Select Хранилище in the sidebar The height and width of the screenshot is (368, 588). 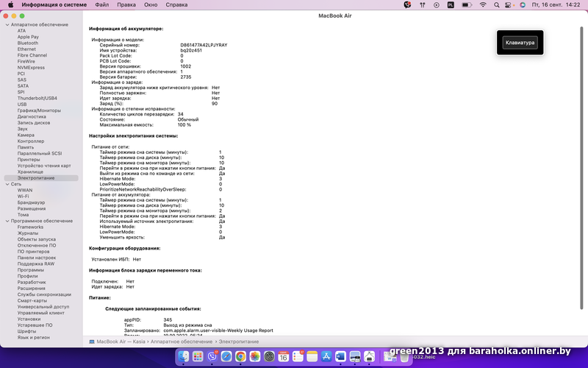click(30, 172)
